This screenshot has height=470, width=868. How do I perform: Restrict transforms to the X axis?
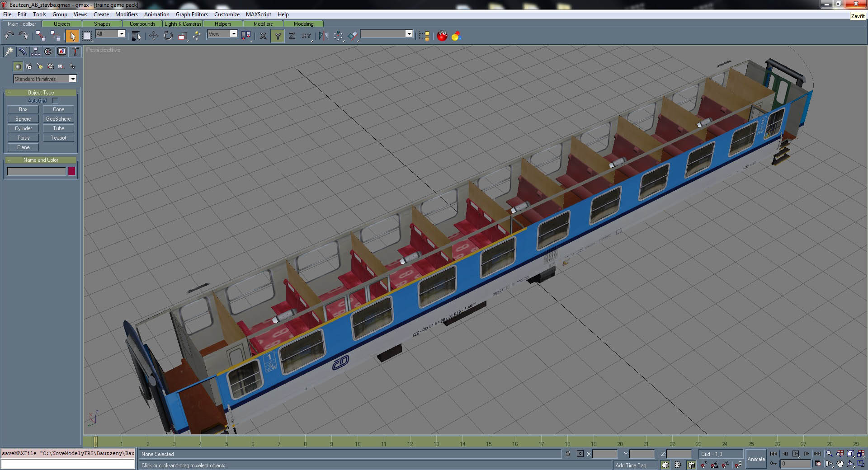pyautogui.click(x=263, y=36)
